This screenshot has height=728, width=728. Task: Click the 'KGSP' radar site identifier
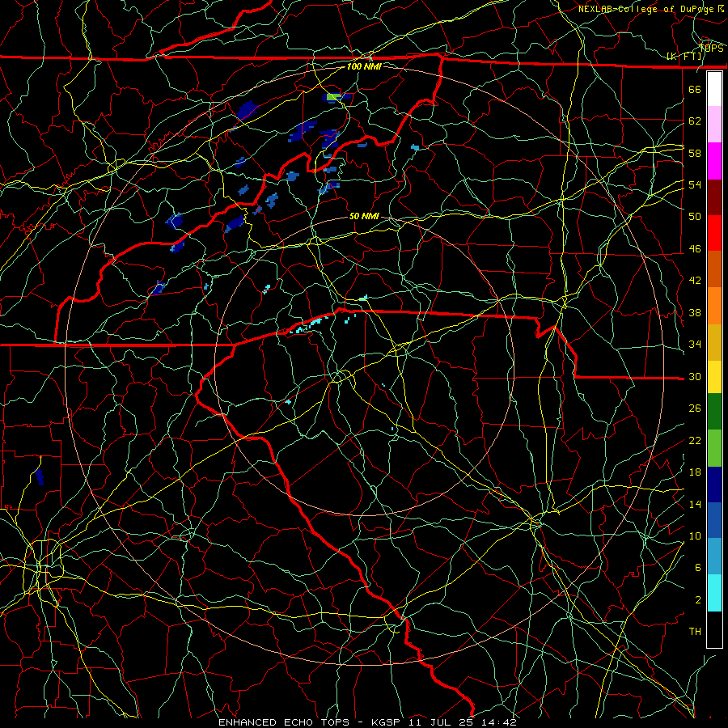point(387,722)
